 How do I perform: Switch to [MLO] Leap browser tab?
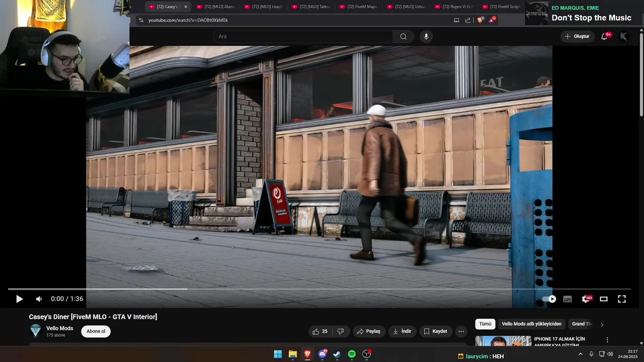tap(264, 7)
